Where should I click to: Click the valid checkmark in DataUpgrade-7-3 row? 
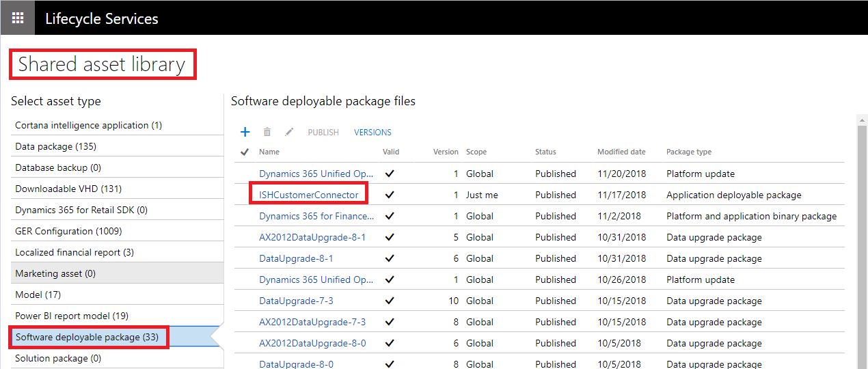click(x=390, y=301)
